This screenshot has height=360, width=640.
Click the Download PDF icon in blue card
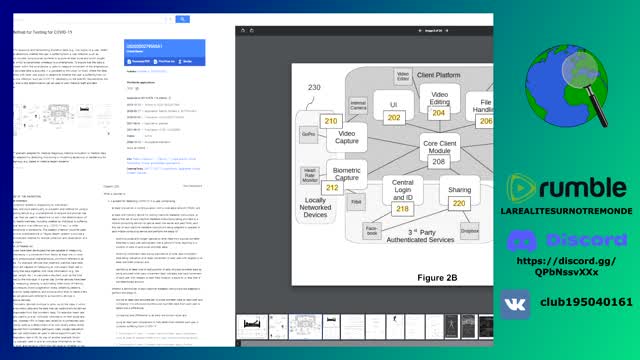129,62
